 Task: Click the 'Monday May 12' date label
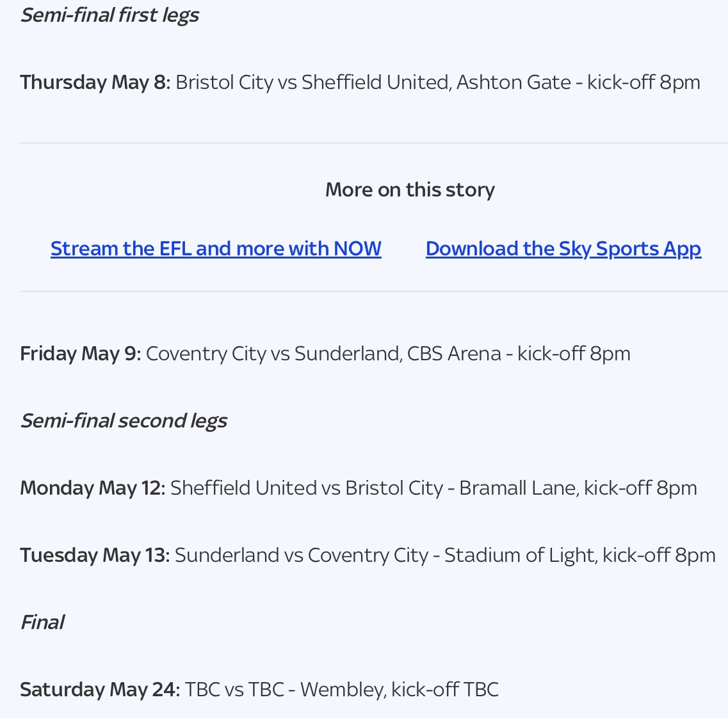(x=91, y=488)
